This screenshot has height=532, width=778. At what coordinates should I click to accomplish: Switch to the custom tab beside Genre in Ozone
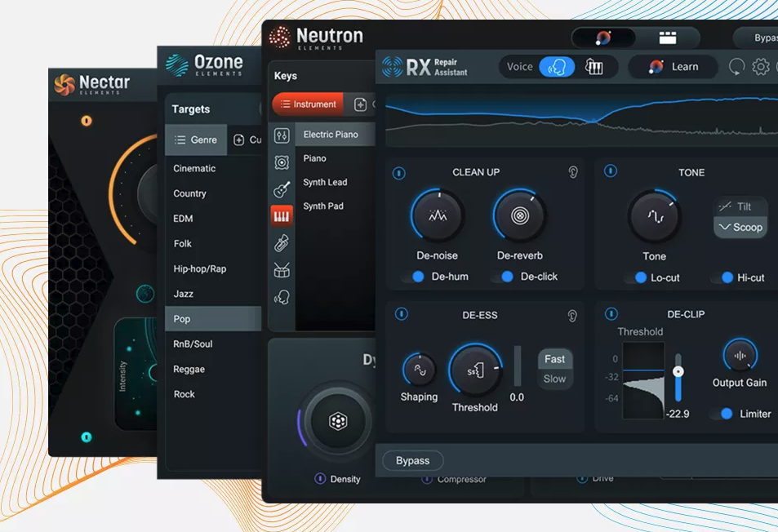(x=247, y=140)
